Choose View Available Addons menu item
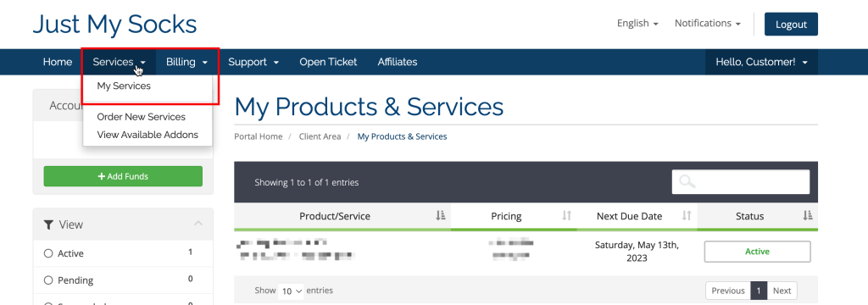Image resolution: width=868 pixels, height=305 pixels. coord(147,135)
